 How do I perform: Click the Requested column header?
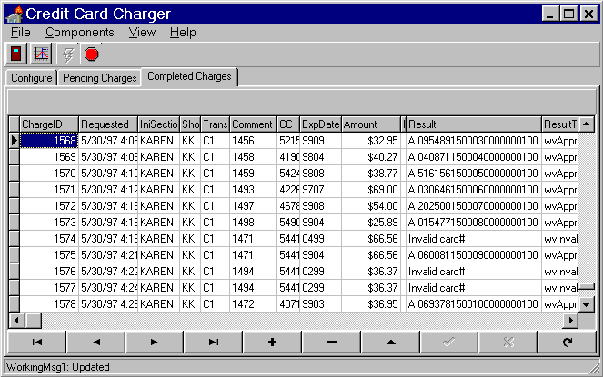(x=108, y=125)
